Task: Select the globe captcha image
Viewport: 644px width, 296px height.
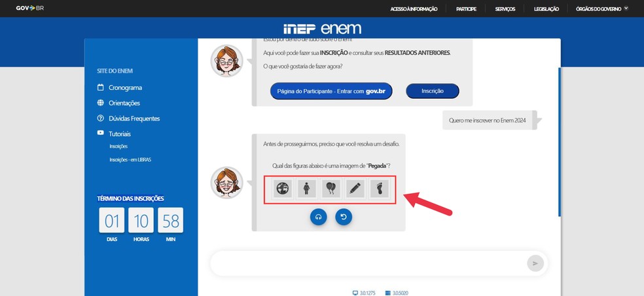Action: coord(283,189)
